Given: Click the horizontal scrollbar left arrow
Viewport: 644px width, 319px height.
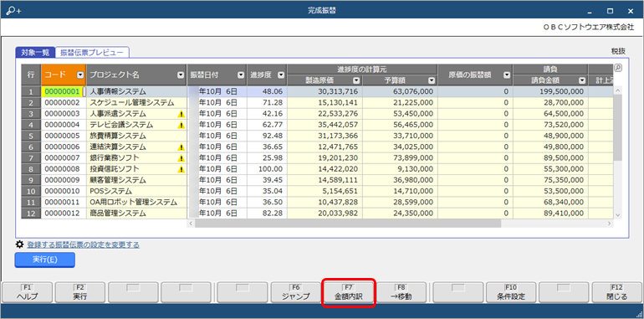Looking at the screenshot, I should pos(190,224).
